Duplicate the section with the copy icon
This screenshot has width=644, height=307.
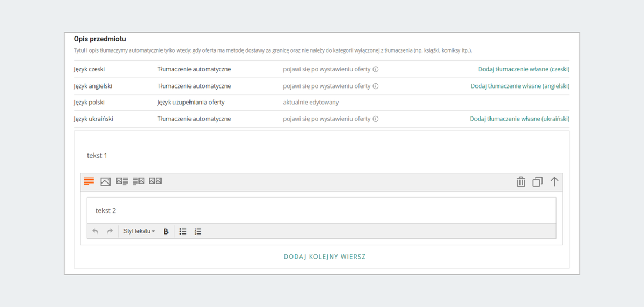(537, 182)
